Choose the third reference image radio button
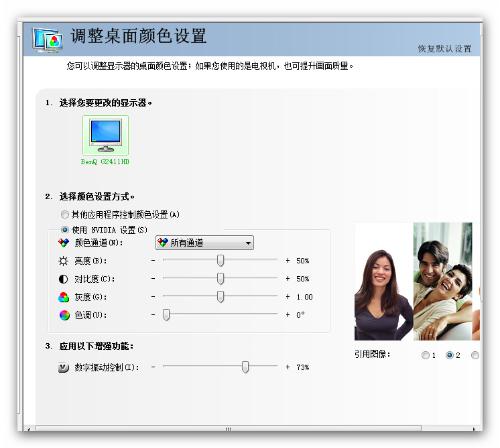This screenshot has height=448, width=500. click(x=475, y=355)
